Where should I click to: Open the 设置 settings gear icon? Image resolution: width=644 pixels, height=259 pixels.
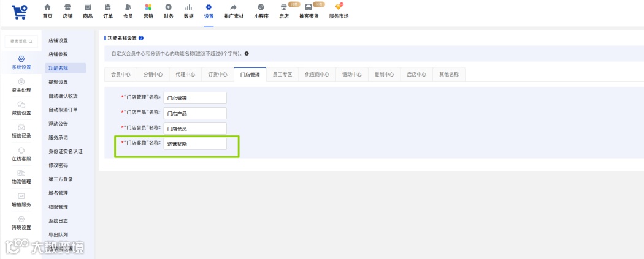(209, 7)
